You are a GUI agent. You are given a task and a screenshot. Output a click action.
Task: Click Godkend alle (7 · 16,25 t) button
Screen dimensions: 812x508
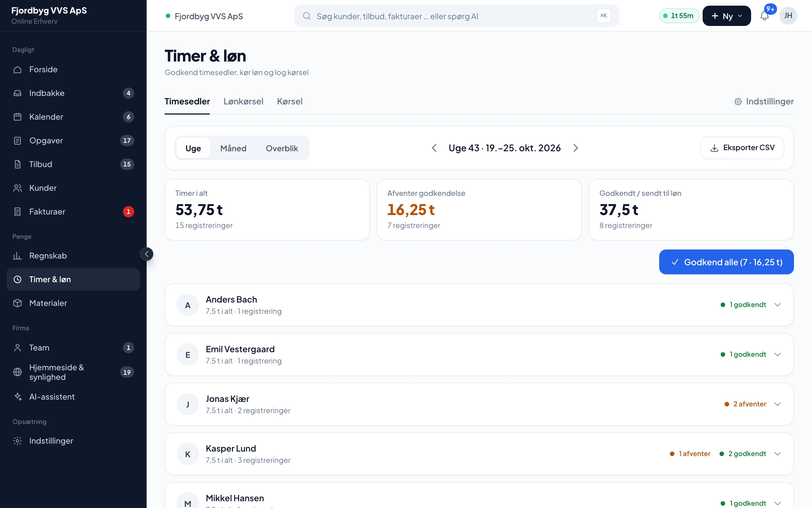(x=726, y=262)
